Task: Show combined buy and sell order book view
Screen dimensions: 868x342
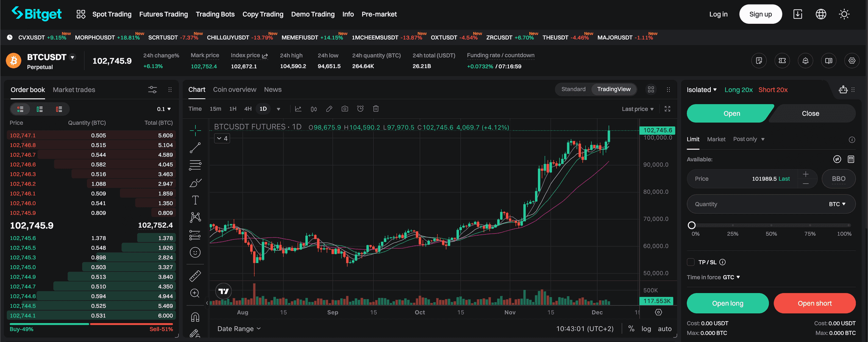Action: [20, 109]
